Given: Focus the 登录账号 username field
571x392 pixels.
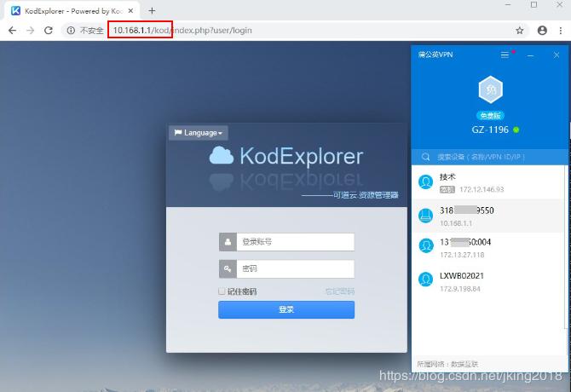Looking at the screenshot, I should pyautogui.click(x=296, y=242).
